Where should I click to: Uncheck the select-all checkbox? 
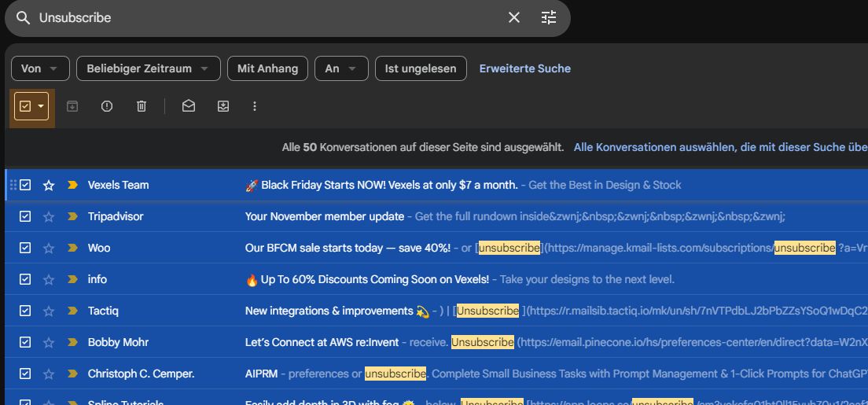[25, 106]
